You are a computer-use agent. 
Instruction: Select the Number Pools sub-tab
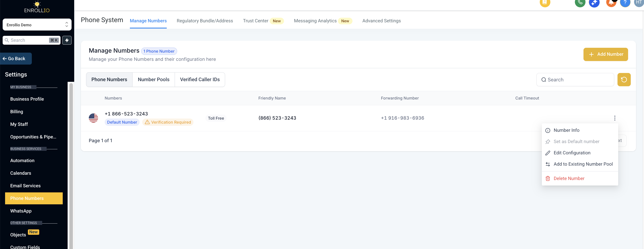click(153, 80)
